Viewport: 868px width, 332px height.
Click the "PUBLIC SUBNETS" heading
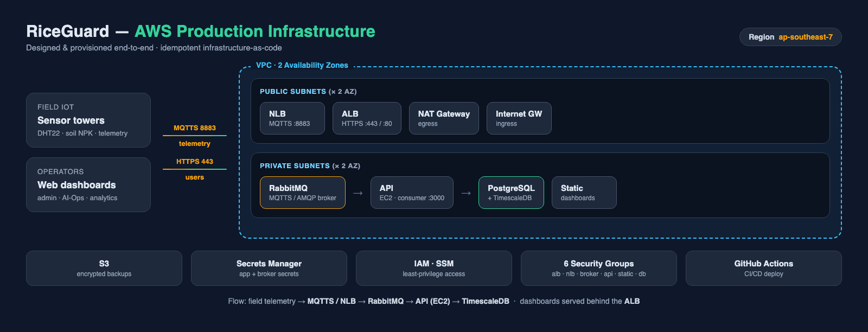pos(293,92)
